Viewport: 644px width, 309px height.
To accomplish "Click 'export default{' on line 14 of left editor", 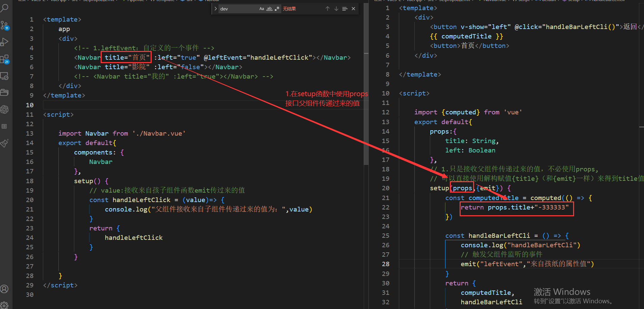I will tap(87, 143).
